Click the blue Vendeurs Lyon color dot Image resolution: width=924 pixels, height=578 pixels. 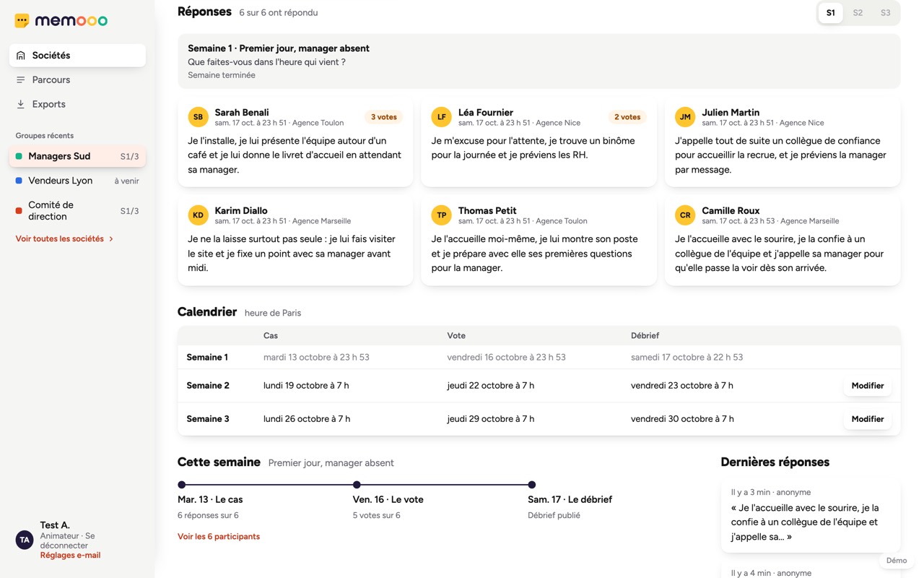coord(19,181)
